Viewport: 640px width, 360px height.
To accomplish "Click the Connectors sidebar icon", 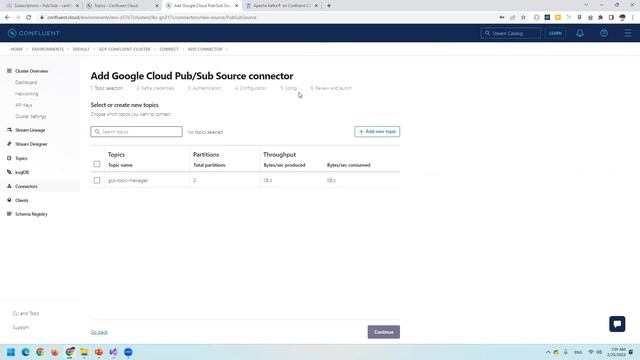I will click(9, 186).
